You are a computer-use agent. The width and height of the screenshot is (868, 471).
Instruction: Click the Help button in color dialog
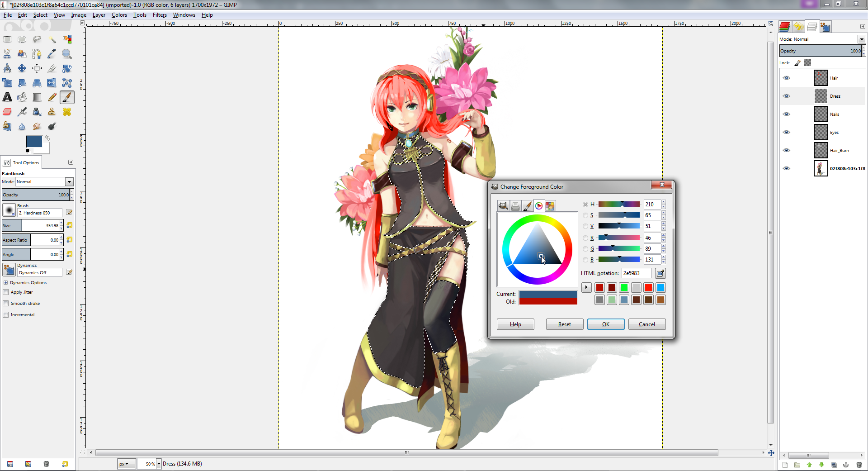[x=515, y=324]
